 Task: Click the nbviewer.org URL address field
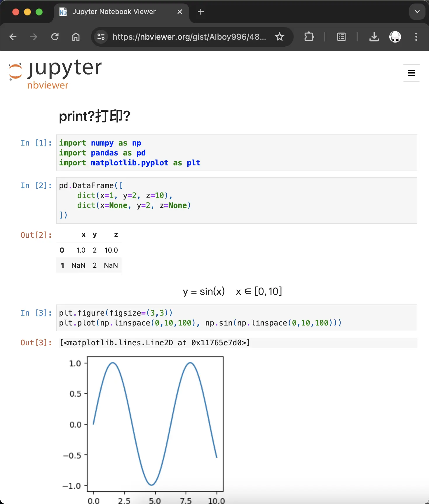click(189, 37)
